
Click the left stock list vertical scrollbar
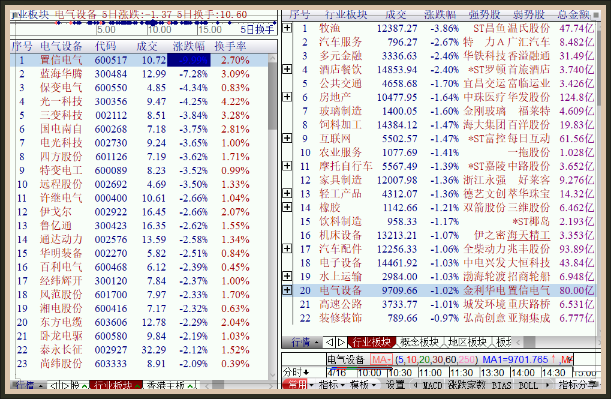click(x=273, y=215)
